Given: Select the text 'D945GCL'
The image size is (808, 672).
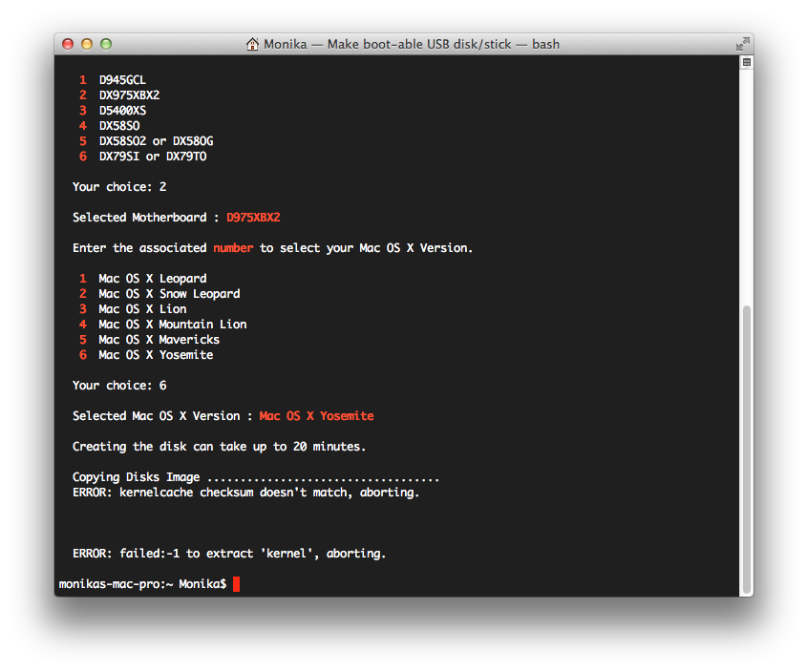Looking at the screenshot, I should coord(122,80).
